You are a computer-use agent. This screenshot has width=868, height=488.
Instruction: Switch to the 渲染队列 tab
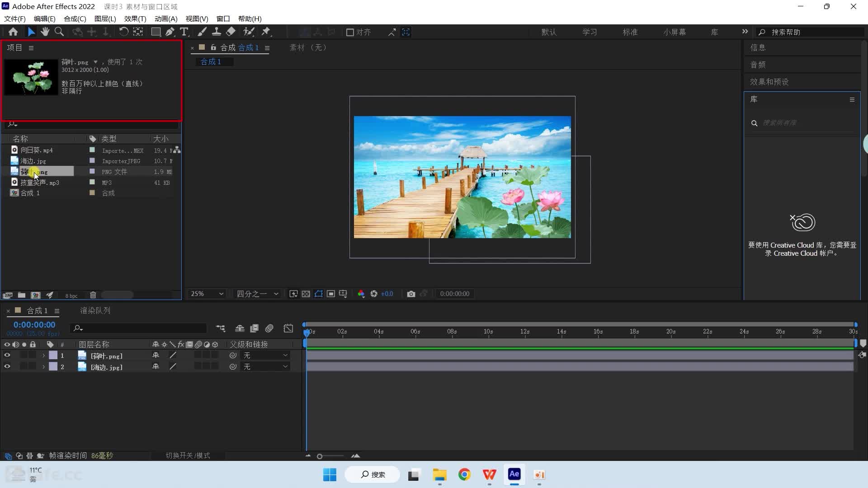[x=95, y=310]
